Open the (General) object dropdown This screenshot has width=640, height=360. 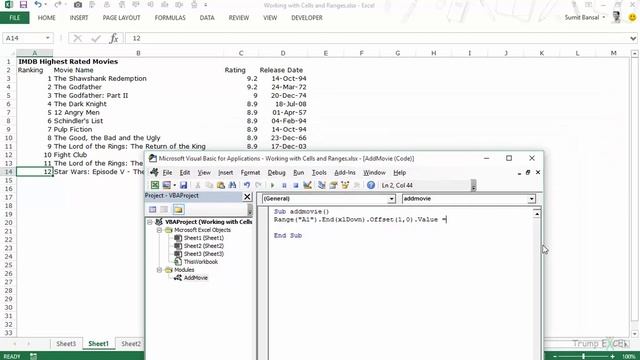click(391, 199)
